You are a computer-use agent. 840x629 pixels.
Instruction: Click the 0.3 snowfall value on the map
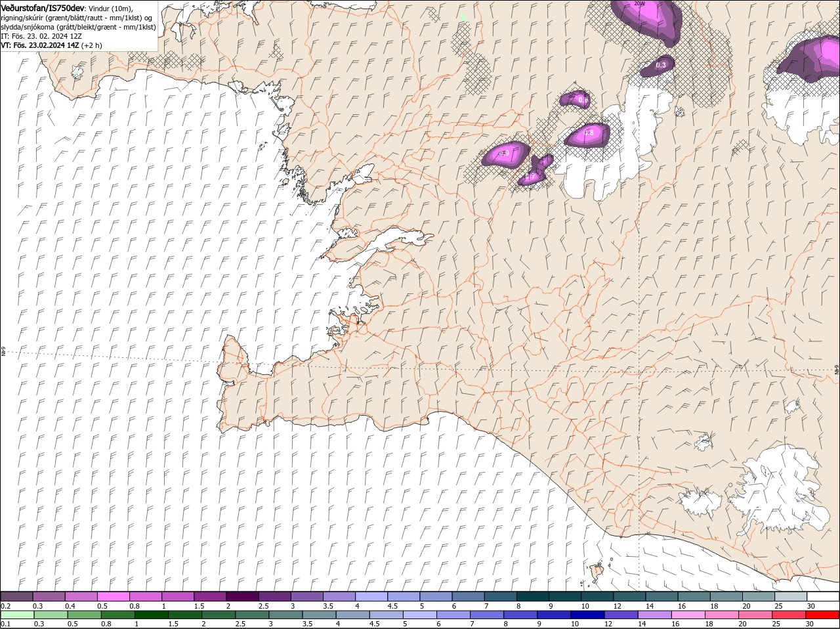[x=661, y=65]
